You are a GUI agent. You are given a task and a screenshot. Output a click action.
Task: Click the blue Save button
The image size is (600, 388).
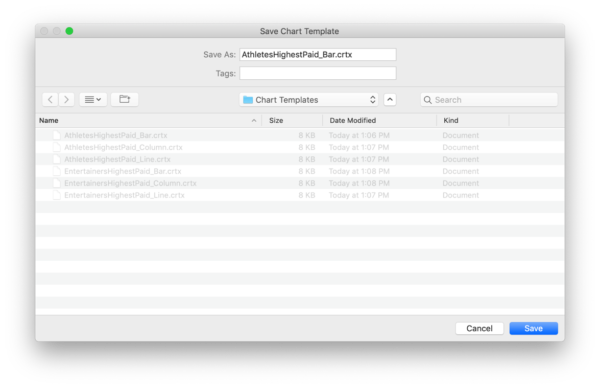click(533, 328)
